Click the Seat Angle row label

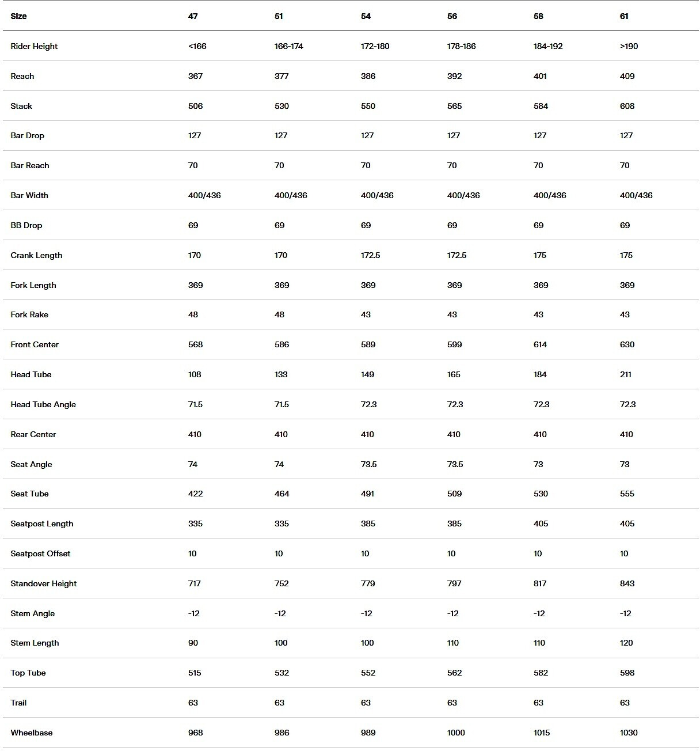31,464
